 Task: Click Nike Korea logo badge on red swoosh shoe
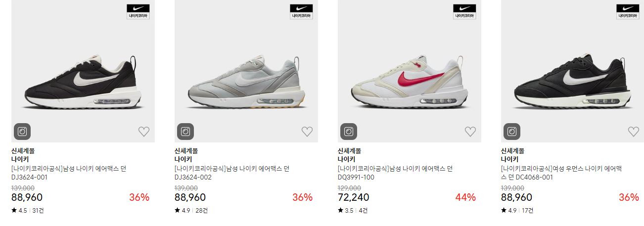tap(464, 12)
